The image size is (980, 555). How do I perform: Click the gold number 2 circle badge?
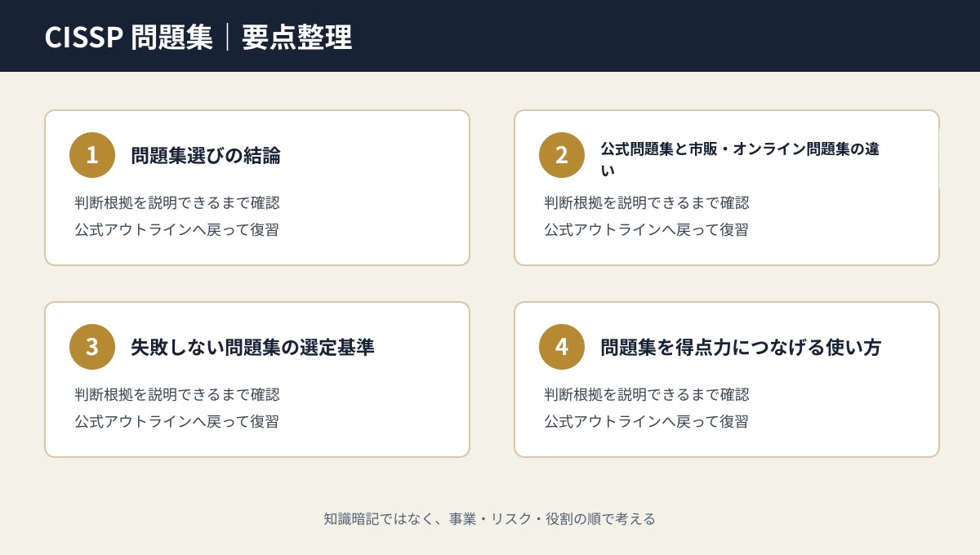click(562, 155)
